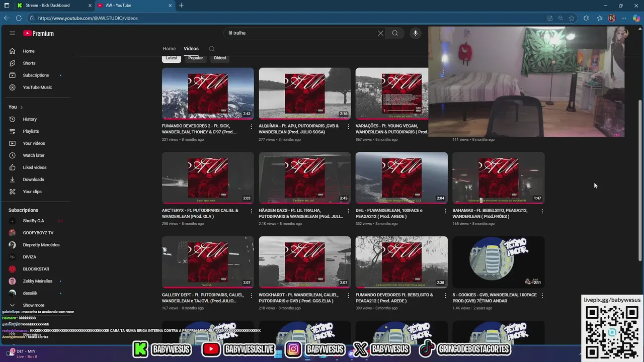Image resolution: width=644 pixels, height=362 pixels.
Task: Switch to channel Videos tab
Action: point(191,49)
